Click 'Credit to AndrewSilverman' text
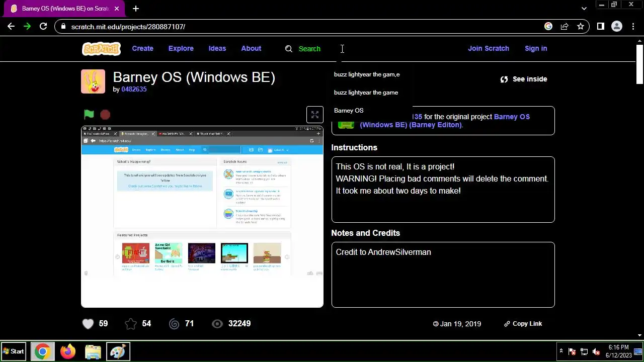Viewport: 644px width, 362px height. click(x=383, y=252)
